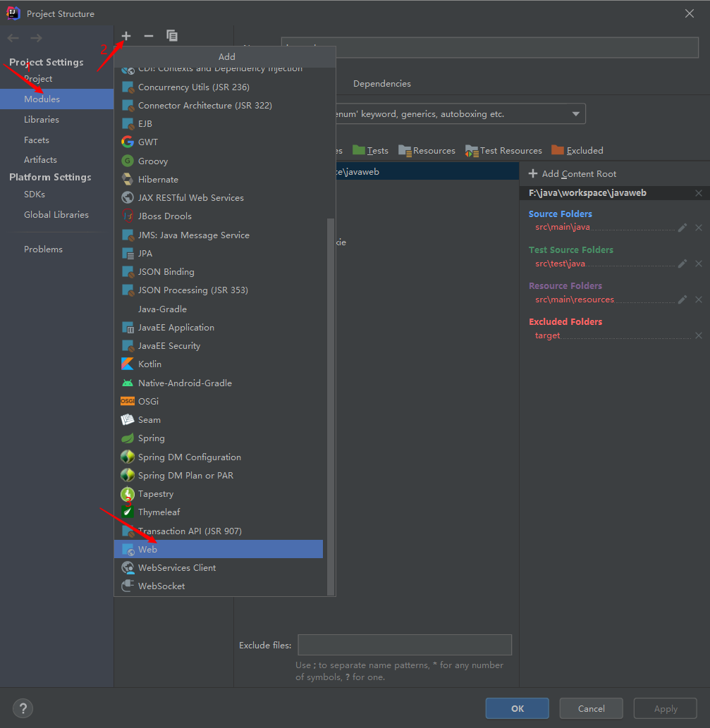Screen dimensions: 710x728
Task: Choose JSON Processing (JSR 353) entry
Action: click(x=219, y=290)
